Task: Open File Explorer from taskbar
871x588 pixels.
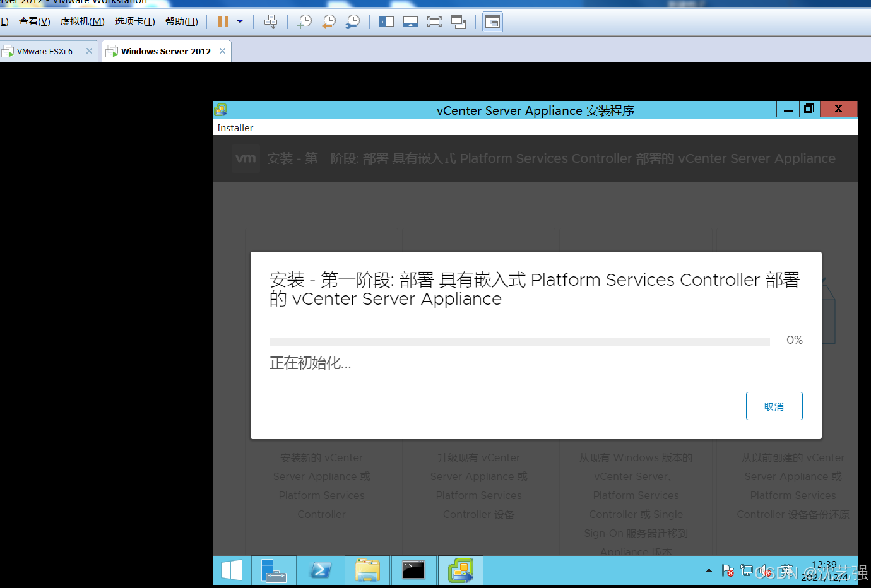Action: click(367, 570)
